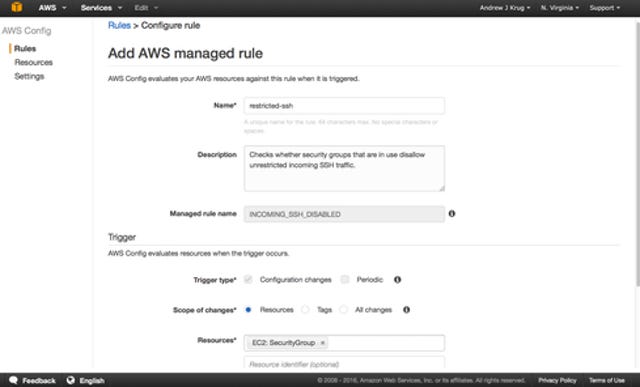The height and width of the screenshot is (387, 640).
Task: Click the Managed rule name field
Action: click(x=344, y=214)
